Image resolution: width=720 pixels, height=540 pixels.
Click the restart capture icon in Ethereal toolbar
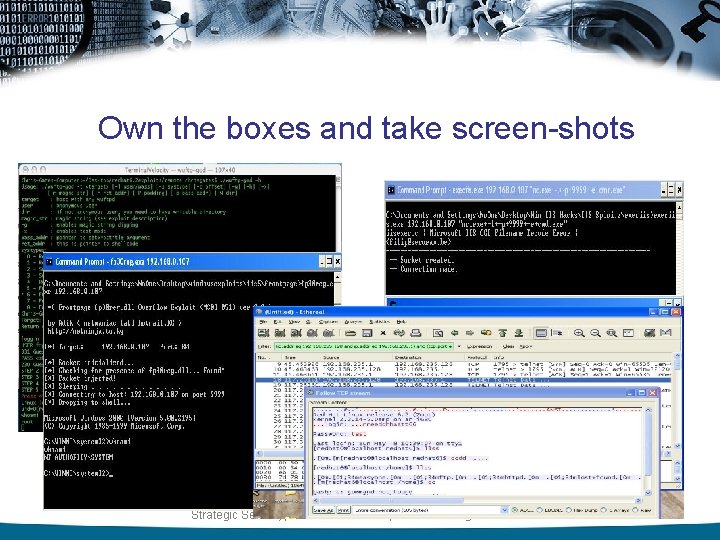tap(328, 333)
